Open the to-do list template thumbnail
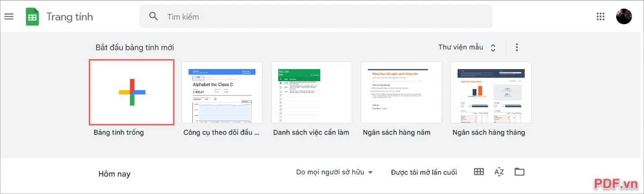Viewport: 644px width, 194px height. click(312, 92)
